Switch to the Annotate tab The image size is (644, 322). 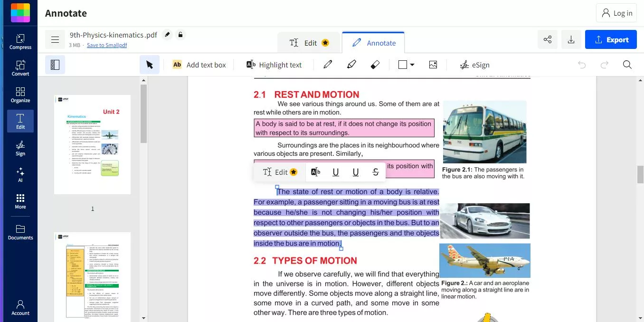373,42
